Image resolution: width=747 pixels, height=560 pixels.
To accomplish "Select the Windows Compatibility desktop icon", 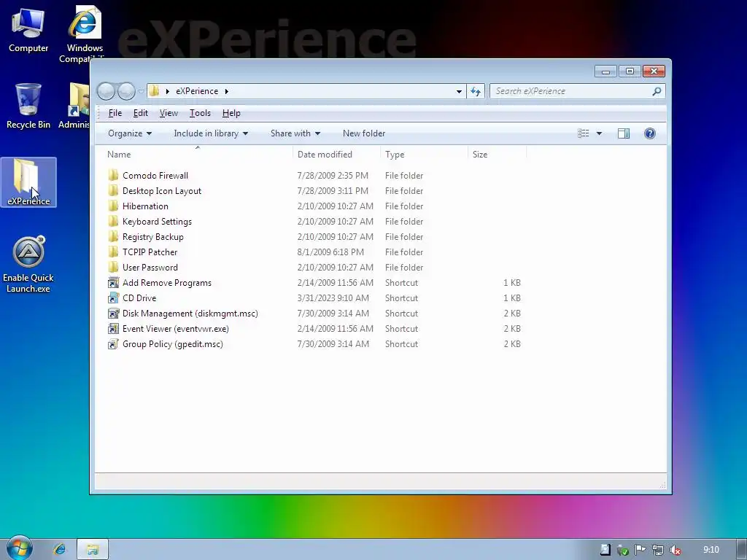I will 85,34.
